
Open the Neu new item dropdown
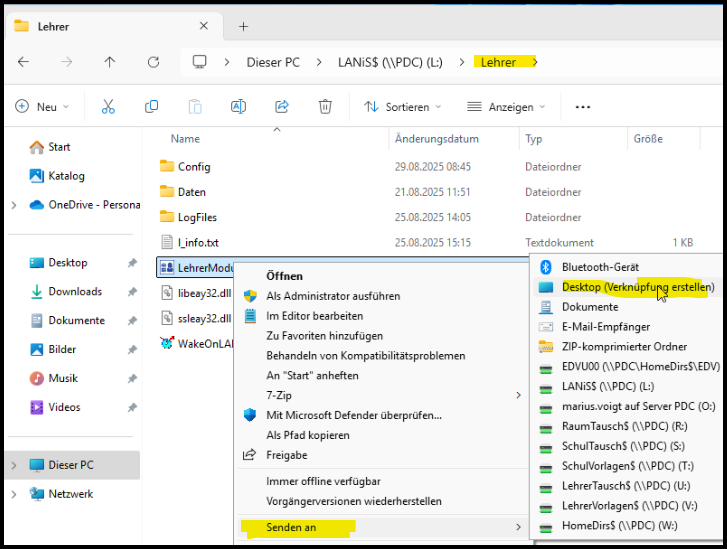pyautogui.click(x=43, y=107)
